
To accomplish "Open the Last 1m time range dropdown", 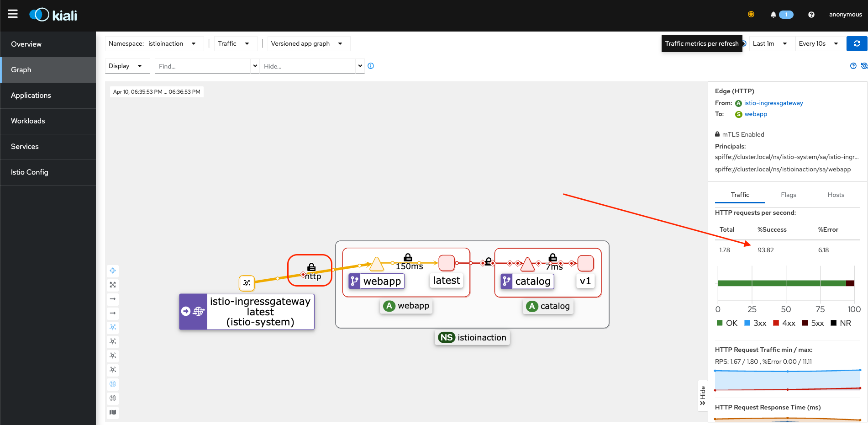I will [x=772, y=43].
